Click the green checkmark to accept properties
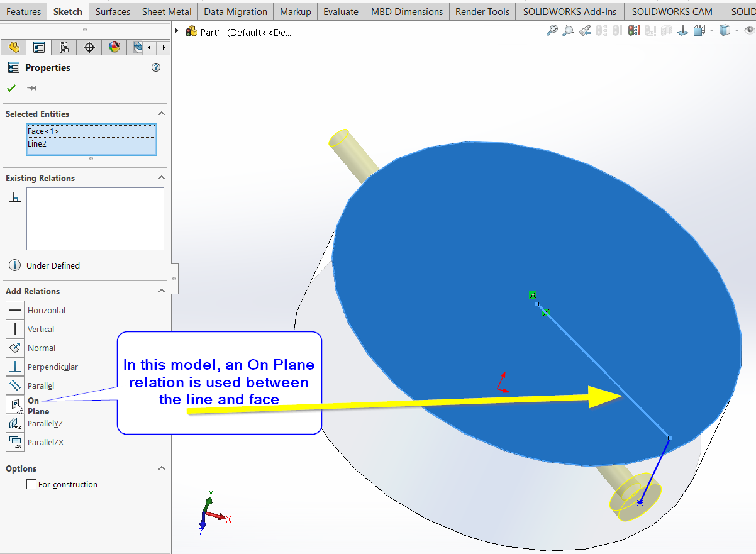The height and width of the screenshot is (554, 756). [11, 88]
